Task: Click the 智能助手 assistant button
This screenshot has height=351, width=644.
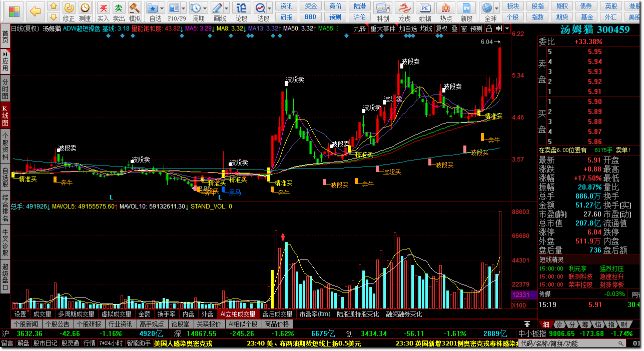Action: (139, 343)
